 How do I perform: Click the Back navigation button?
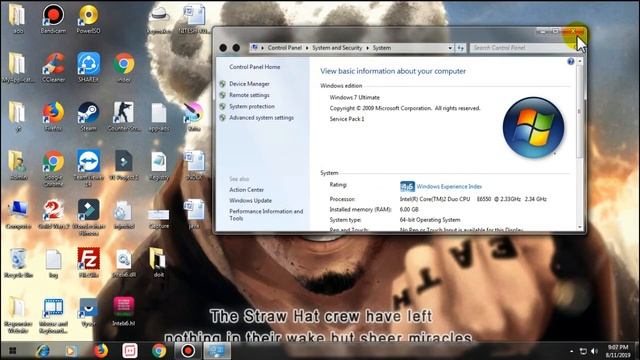point(223,48)
